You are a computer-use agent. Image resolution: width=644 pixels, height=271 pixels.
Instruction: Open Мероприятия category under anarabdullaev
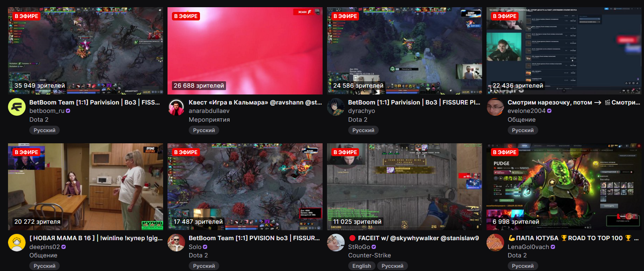pos(209,120)
